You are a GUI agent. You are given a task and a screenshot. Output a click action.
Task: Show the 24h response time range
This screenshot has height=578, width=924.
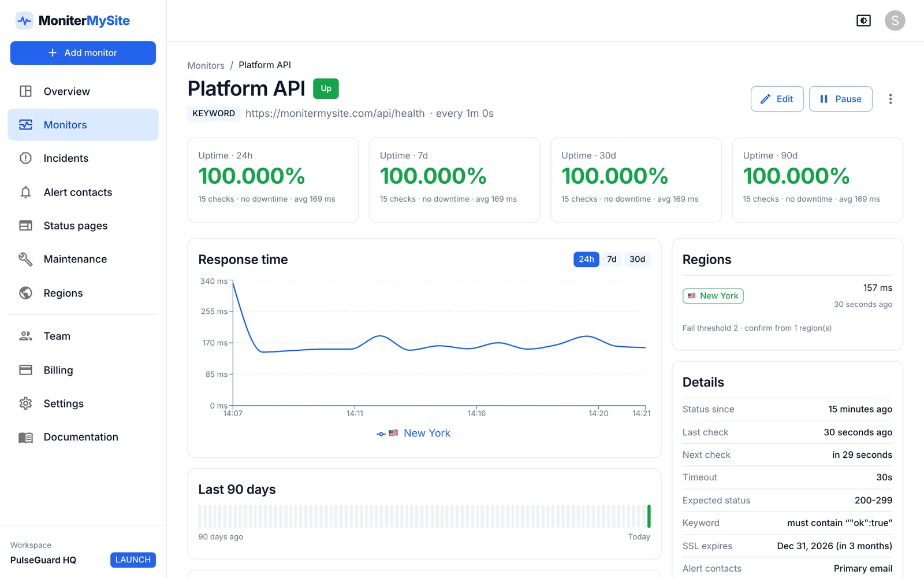pos(586,260)
